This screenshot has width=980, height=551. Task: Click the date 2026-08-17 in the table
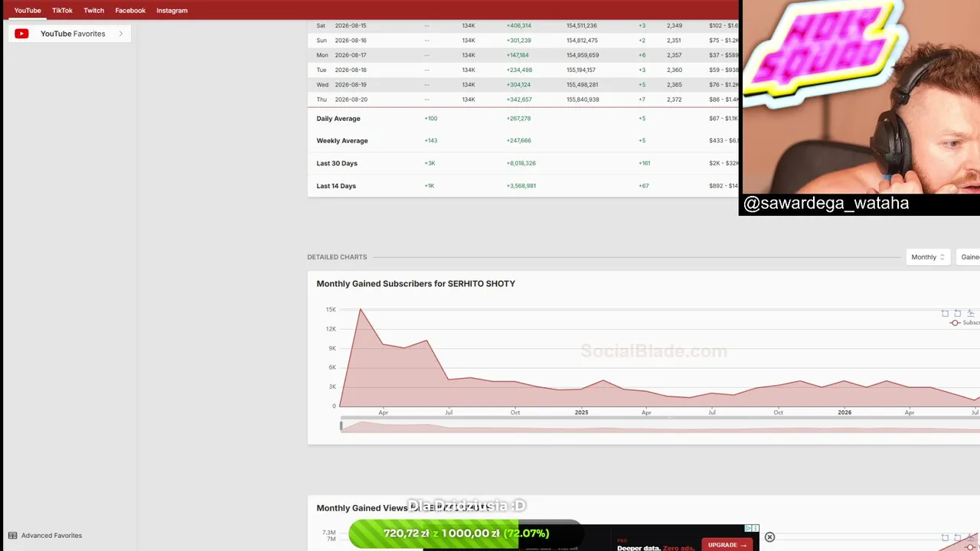(x=351, y=55)
